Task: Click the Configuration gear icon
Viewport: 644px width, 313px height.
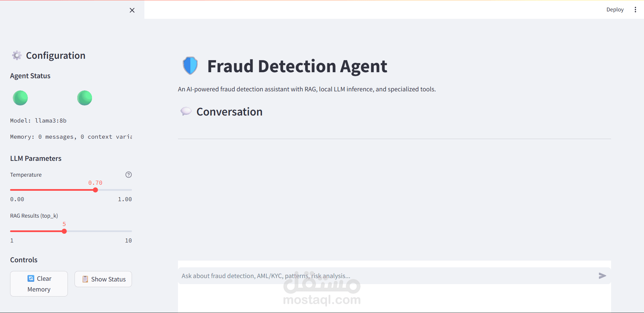Action: click(x=17, y=55)
